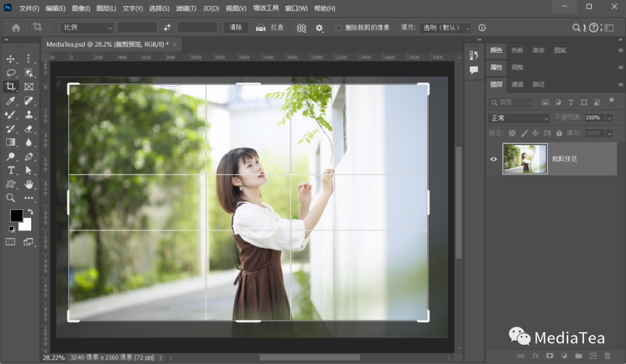Hide the 裁剪预览 layer visibility eye
Screen dimensions: 626x364
tap(494, 159)
